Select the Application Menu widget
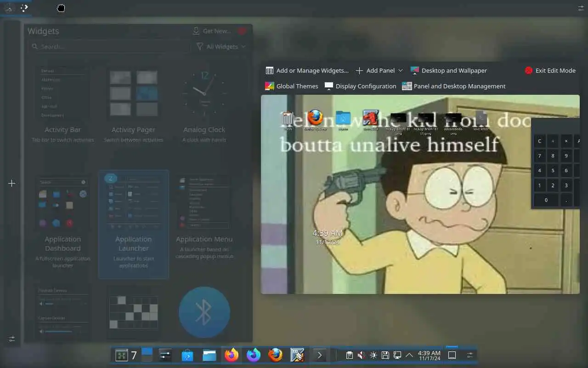 [204, 224]
